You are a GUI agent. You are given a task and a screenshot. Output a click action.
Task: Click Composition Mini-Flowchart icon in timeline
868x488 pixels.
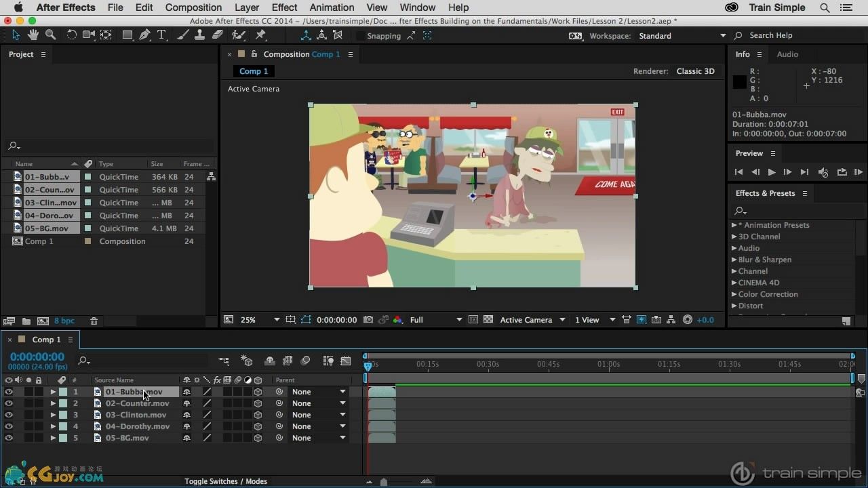pos(224,361)
